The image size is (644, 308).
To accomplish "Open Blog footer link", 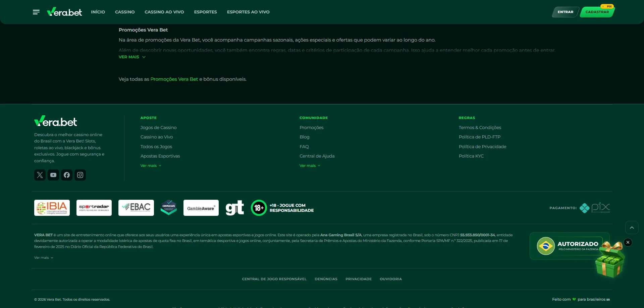I will point(305,137).
